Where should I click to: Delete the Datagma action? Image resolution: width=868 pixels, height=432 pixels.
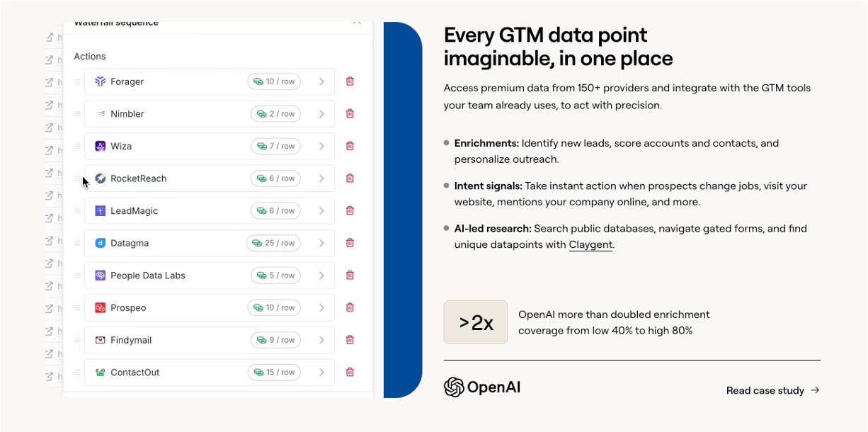pos(350,243)
